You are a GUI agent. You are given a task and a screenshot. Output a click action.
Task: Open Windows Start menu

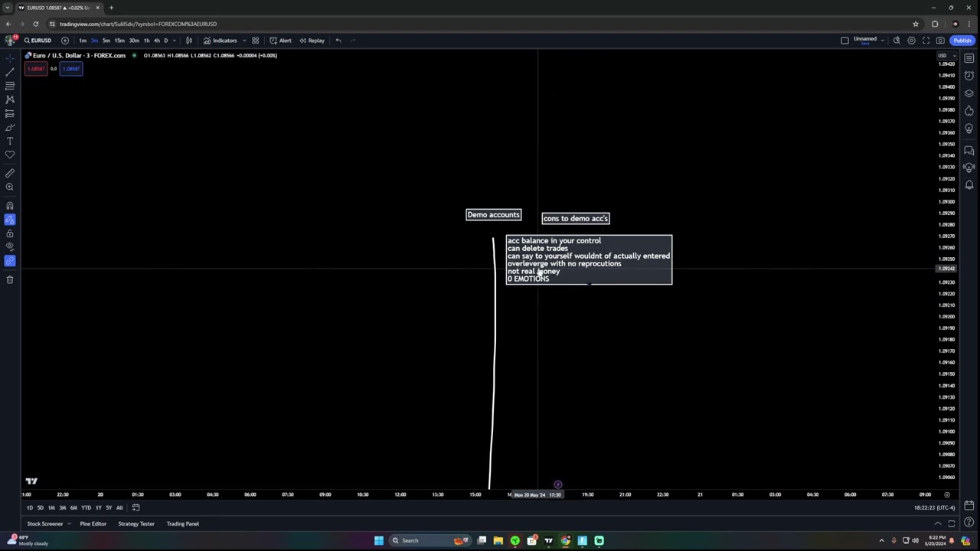(x=378, y=540)
